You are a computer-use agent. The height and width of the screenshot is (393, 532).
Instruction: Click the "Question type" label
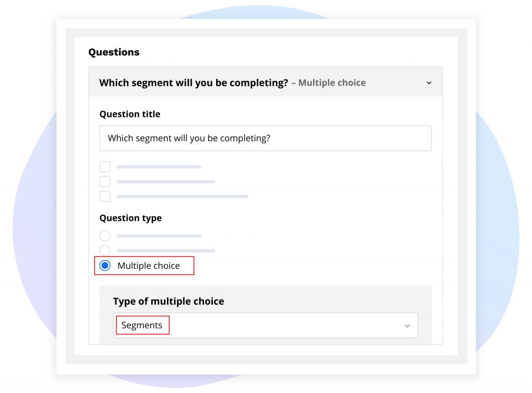130,218
